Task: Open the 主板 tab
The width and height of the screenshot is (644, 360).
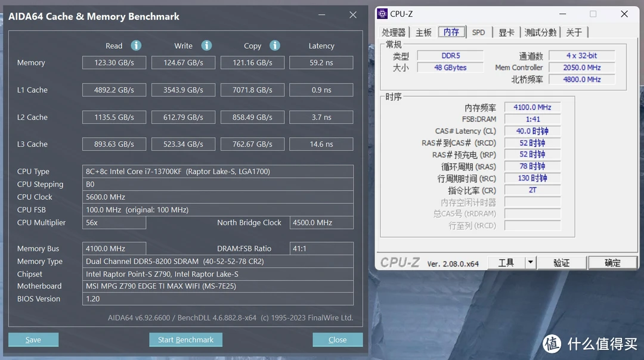Action: point(423,32)
